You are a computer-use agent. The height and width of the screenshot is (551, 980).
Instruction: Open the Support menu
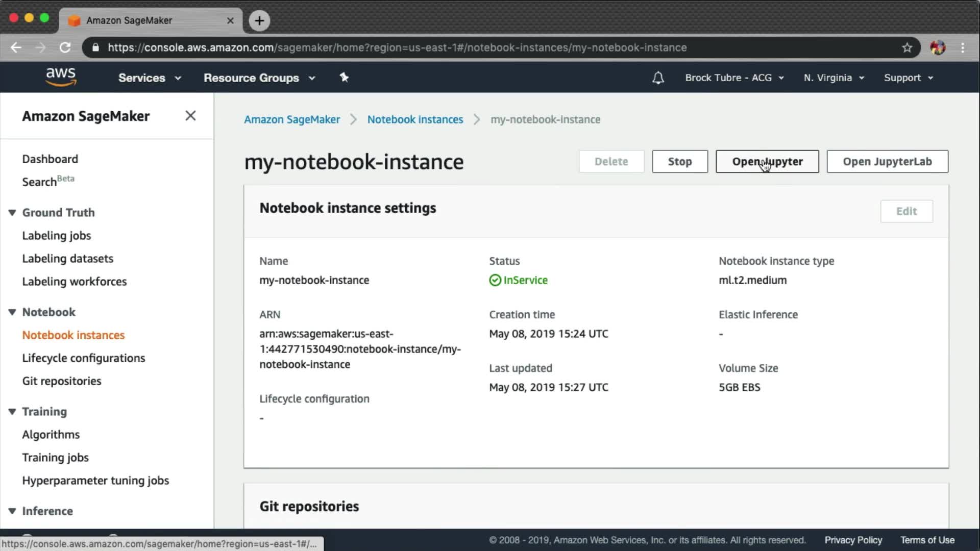[x=908, y=78]
